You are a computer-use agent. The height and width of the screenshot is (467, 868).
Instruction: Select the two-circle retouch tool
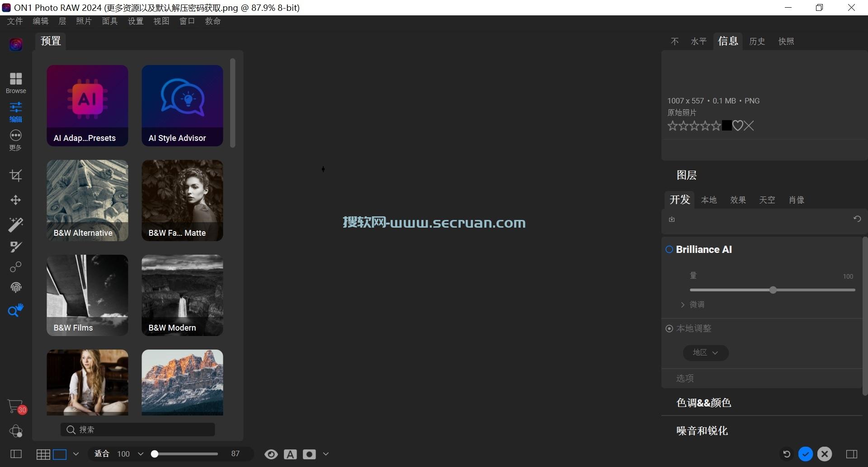tap(16, 267)
